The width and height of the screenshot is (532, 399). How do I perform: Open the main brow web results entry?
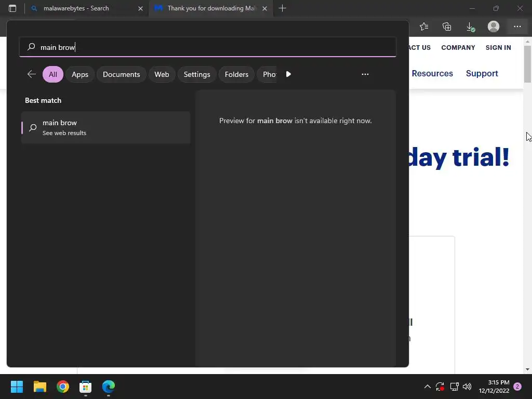(x=106, y=128)
